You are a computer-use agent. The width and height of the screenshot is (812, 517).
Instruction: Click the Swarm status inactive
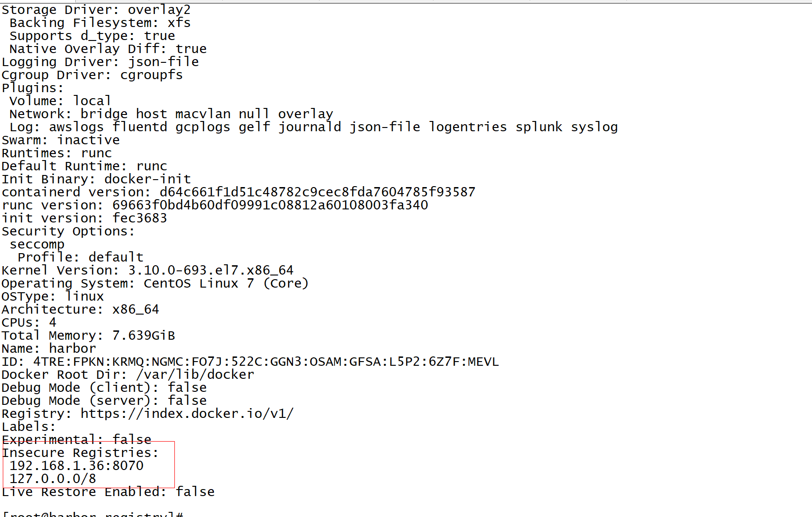[x=88, y=140]
